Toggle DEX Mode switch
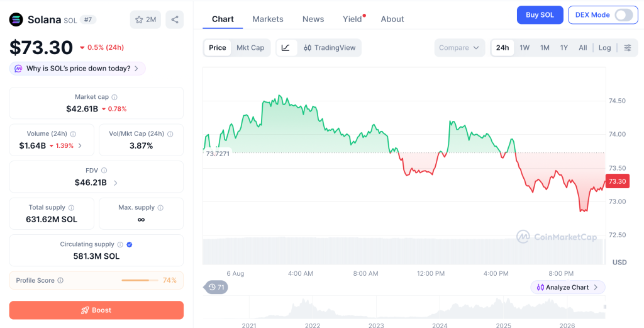This screenshot has height=328, width=644. point(624,15)
